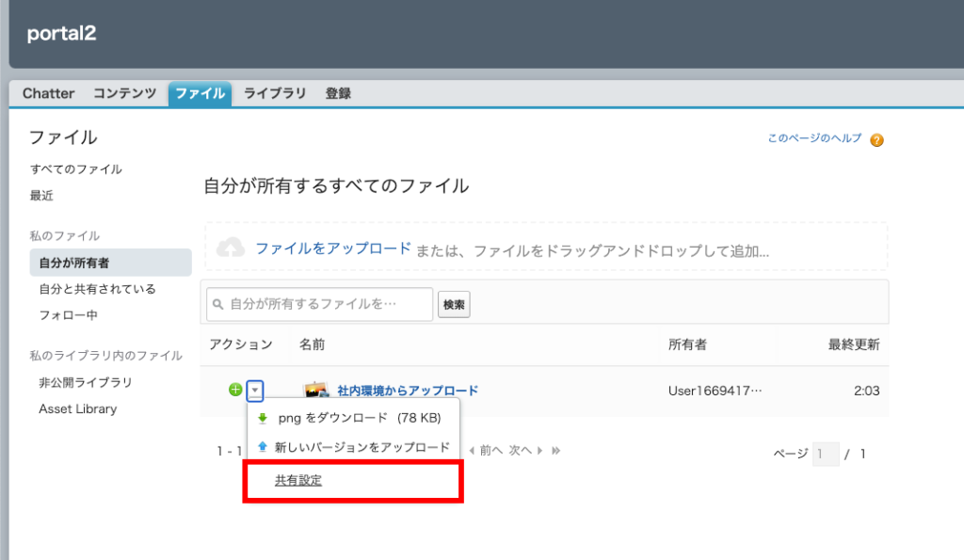The image size is (964, 560).
Task: Open the ライブラリ tab
Action: point(275,93)
